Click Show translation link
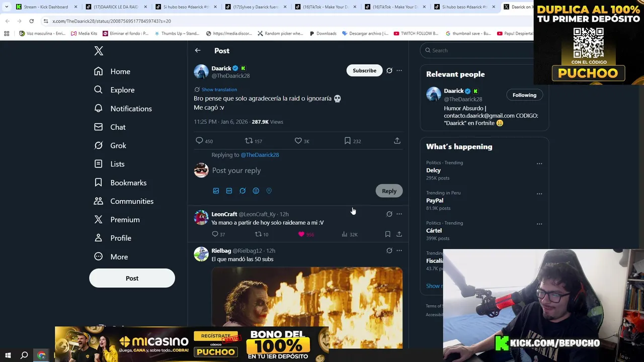Viewport: 644px width, 362px height. point(219,89)
